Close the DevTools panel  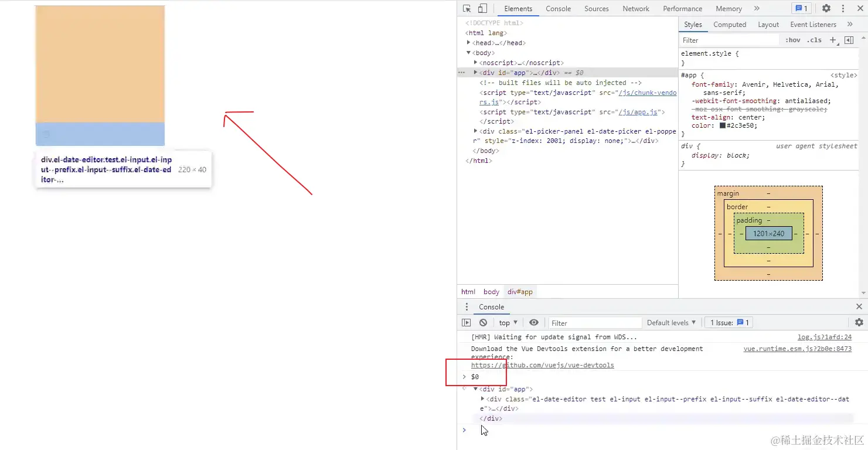click(860, 8)
